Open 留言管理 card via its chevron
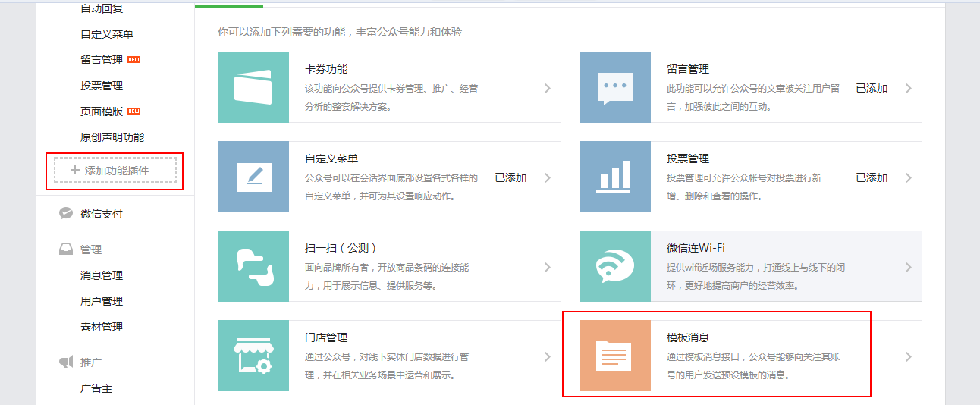Image resolution: width=980 pixels, height=405 pixels. click(x=909, y=88)
